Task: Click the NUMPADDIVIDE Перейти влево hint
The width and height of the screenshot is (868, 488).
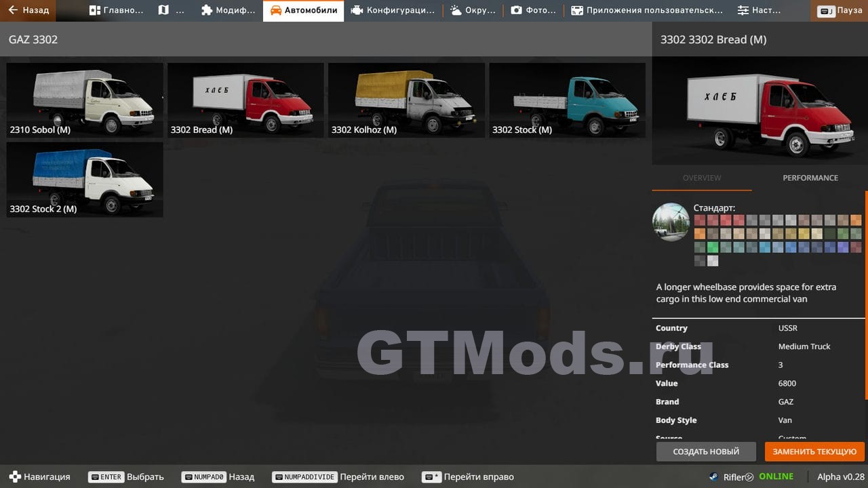Action: [338, 476]
